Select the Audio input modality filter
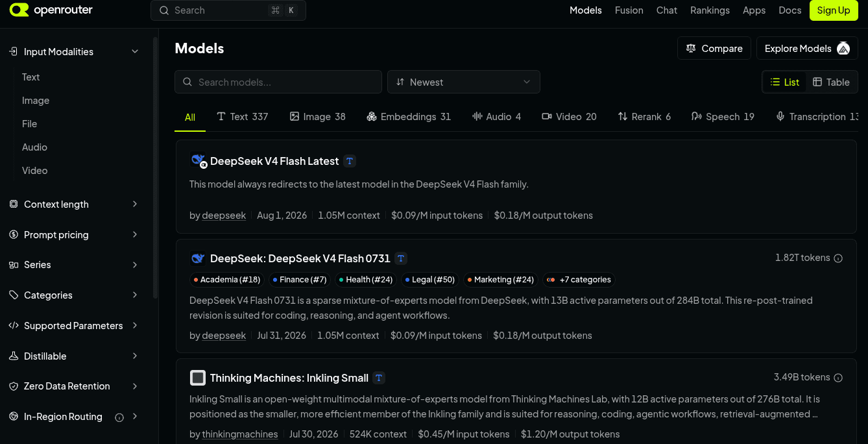This screenshot has width=868, height=444. 34,147
